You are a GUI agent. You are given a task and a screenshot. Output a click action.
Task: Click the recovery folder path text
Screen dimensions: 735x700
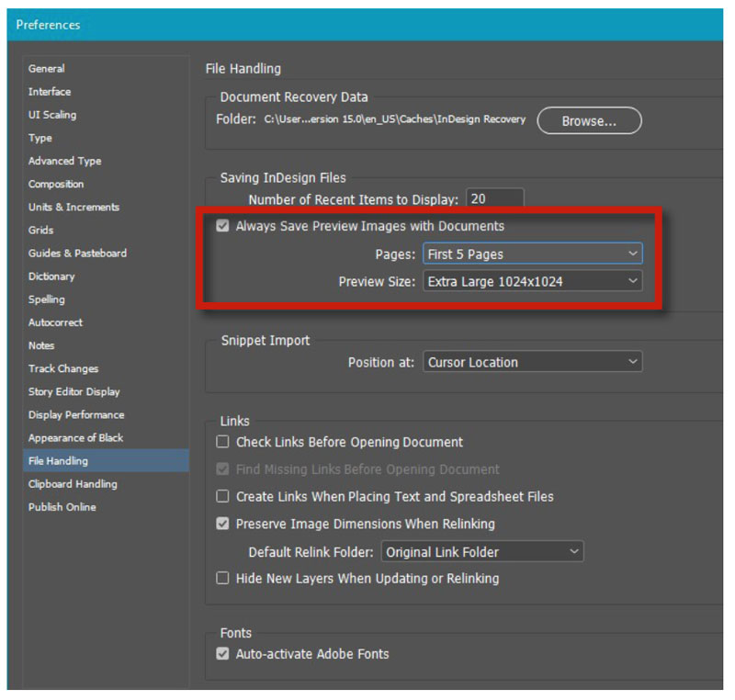coord(395,119)
